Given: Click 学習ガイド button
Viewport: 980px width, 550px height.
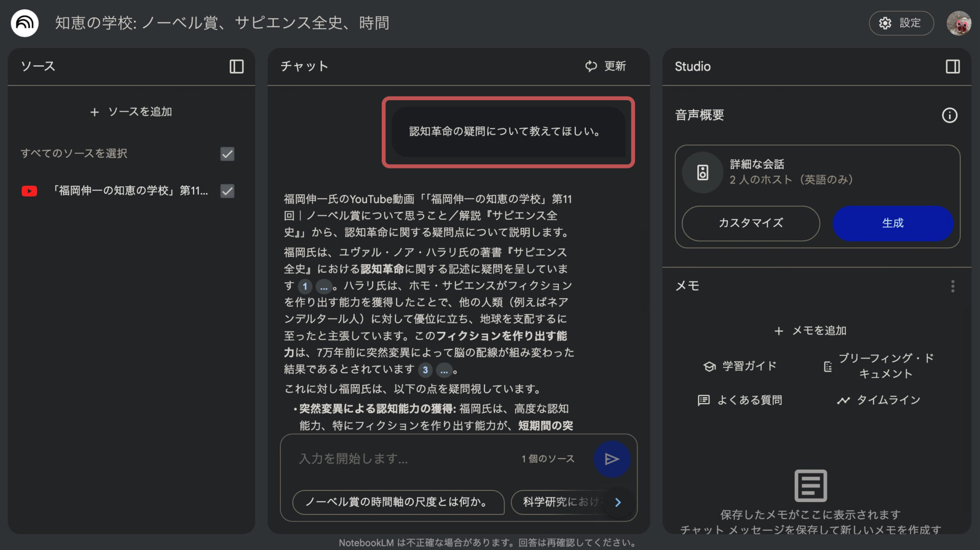Looking at the screenshot, I should pos(740,366).
